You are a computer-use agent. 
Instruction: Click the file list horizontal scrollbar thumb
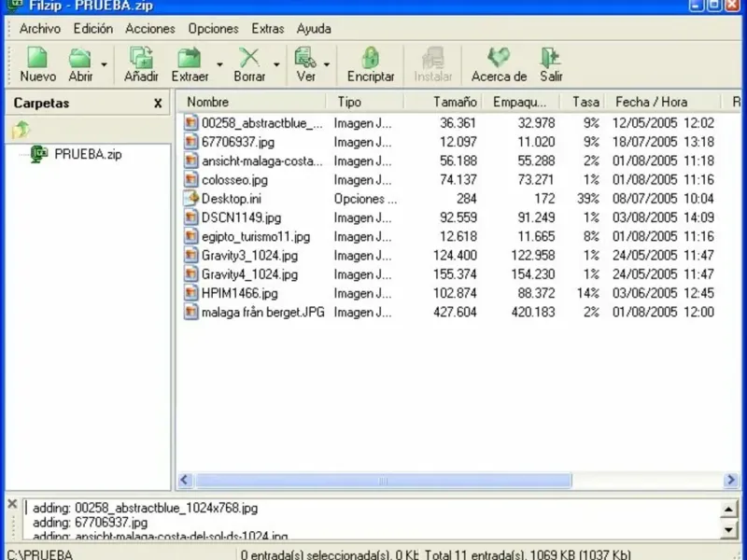point(383,480)
